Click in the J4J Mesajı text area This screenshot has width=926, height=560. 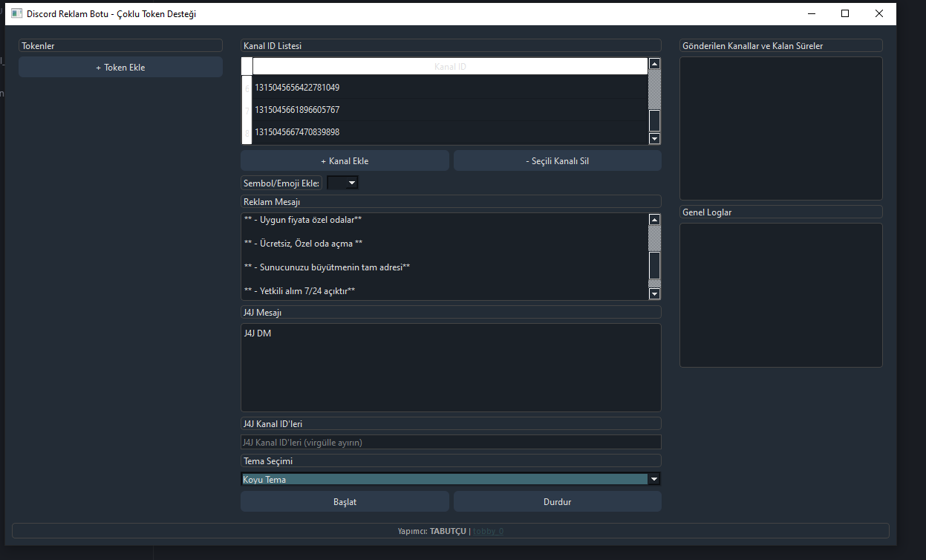pos(451,368)
